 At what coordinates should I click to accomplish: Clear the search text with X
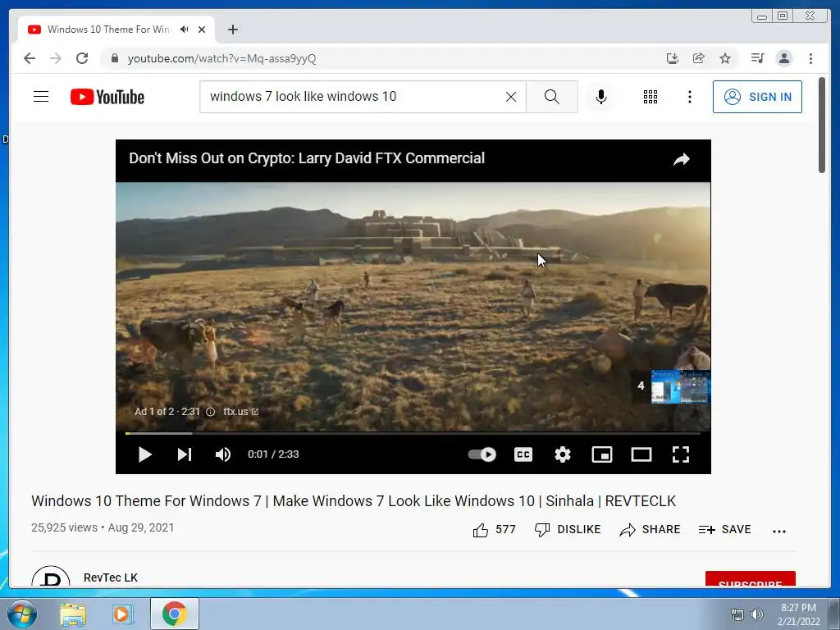click(x=511, y=97)
